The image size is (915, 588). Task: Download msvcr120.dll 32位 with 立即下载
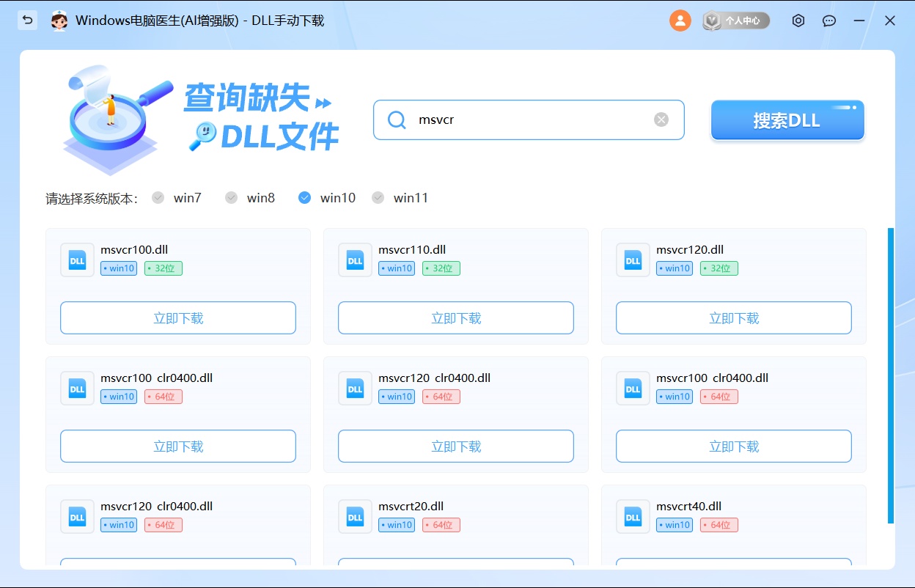[733, 318]
